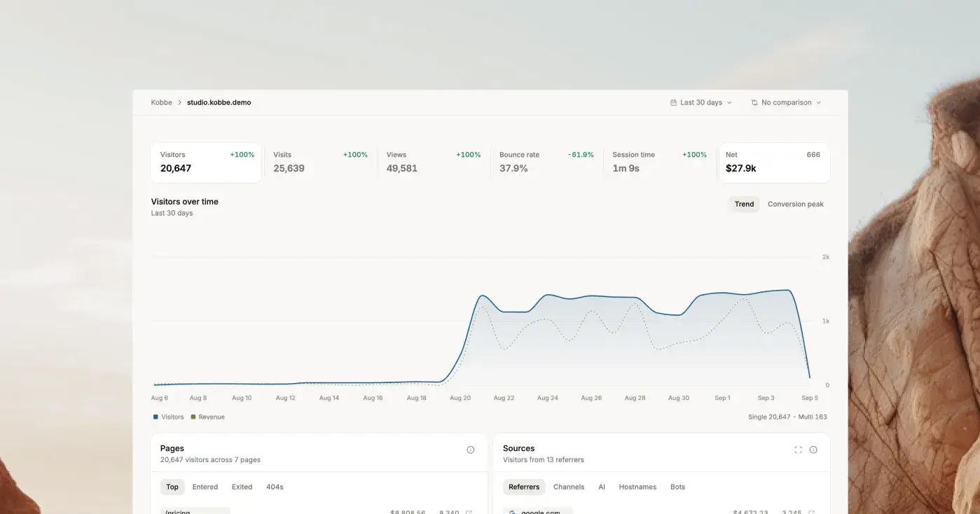The width and height of the screenshot is (980, 514).
Task: Click the 20,647 visitors across 7 pages text
Action: (x=210, y=460)
